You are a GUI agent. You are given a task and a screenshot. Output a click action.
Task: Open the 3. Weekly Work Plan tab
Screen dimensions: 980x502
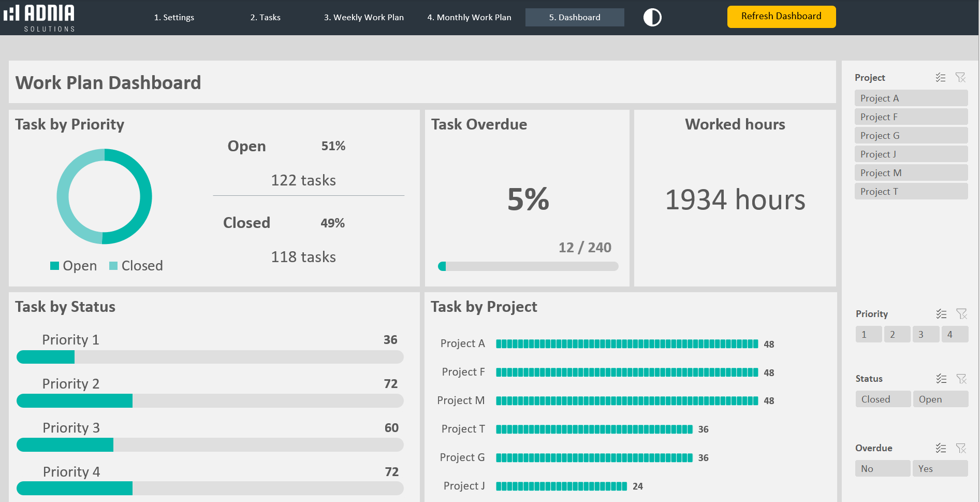pyautogui.click(x=363, y=18)
